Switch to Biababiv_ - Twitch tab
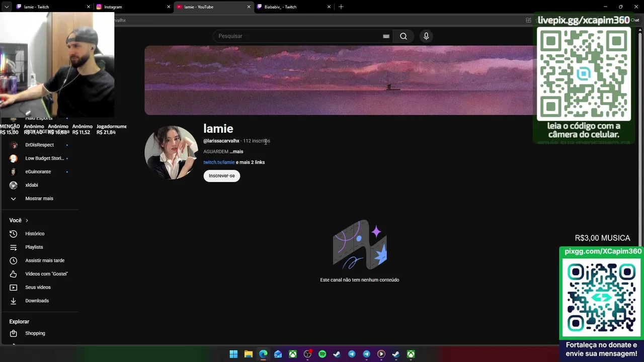The height and width of the screenshot is (362, 644). pos(294,7)
